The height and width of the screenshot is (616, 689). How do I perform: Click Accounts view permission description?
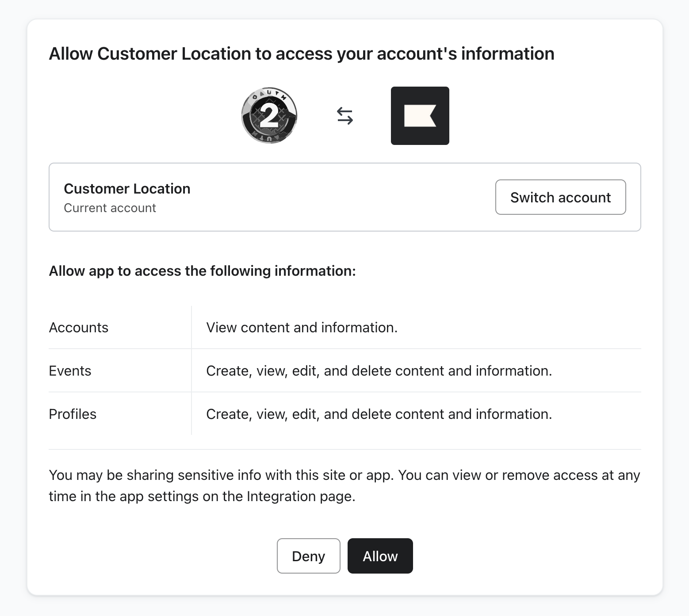[301, 327]
